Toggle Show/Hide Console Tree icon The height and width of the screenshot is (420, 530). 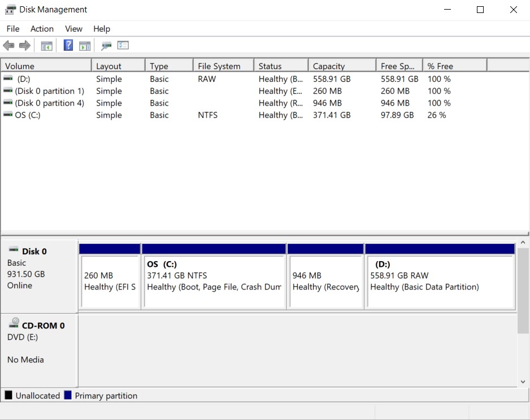47,46
